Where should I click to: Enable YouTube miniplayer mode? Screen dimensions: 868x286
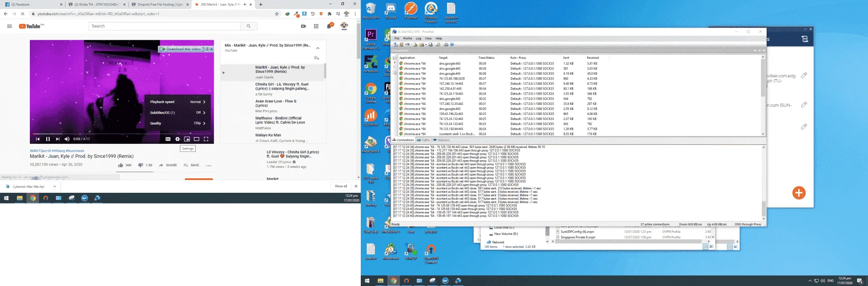pos(187,139)
